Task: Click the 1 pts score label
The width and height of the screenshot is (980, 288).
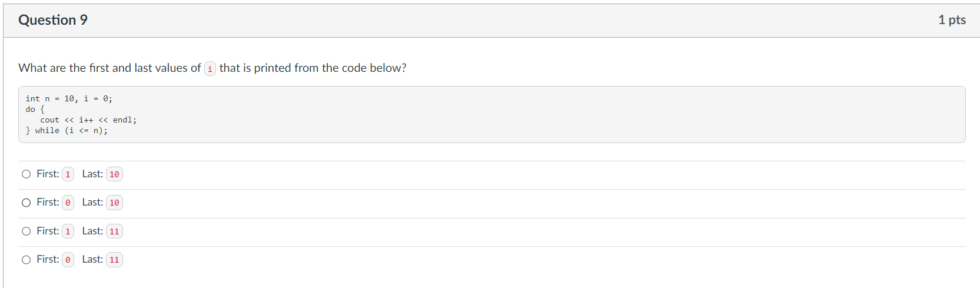Action: [x=952, y=20]
